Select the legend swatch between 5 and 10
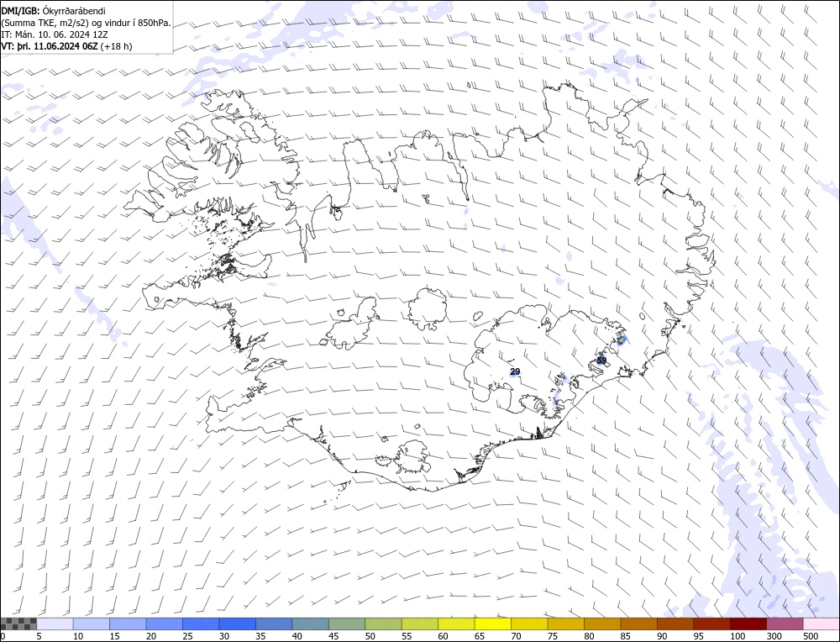Image resolution: width=840 pixels, height=642 pixels. pos(55,624)
